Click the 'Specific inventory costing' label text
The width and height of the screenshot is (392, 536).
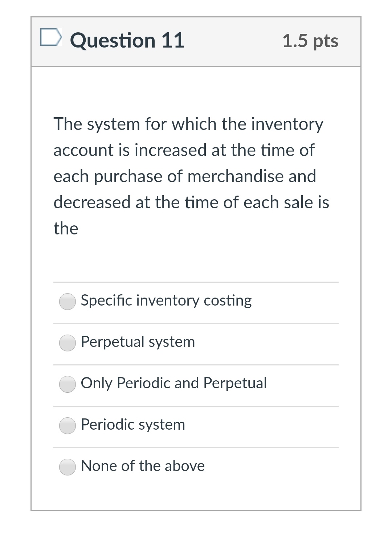tap(166, 300)
